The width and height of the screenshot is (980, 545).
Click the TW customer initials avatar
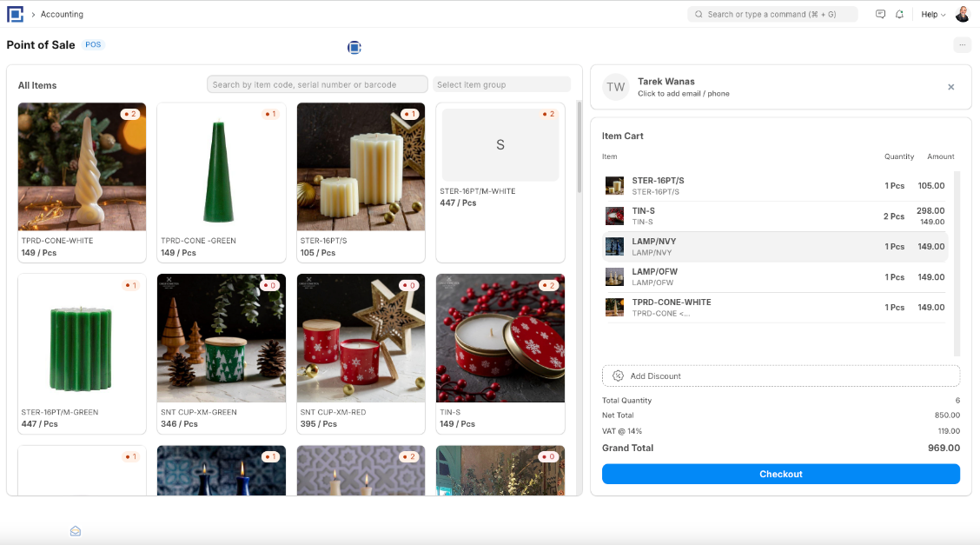pyautogui.click(x=616, y=87)
